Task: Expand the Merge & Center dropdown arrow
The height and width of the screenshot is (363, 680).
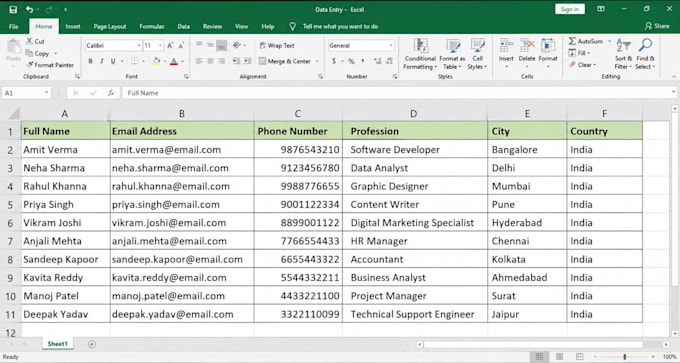Action: (x=317, y=61)
